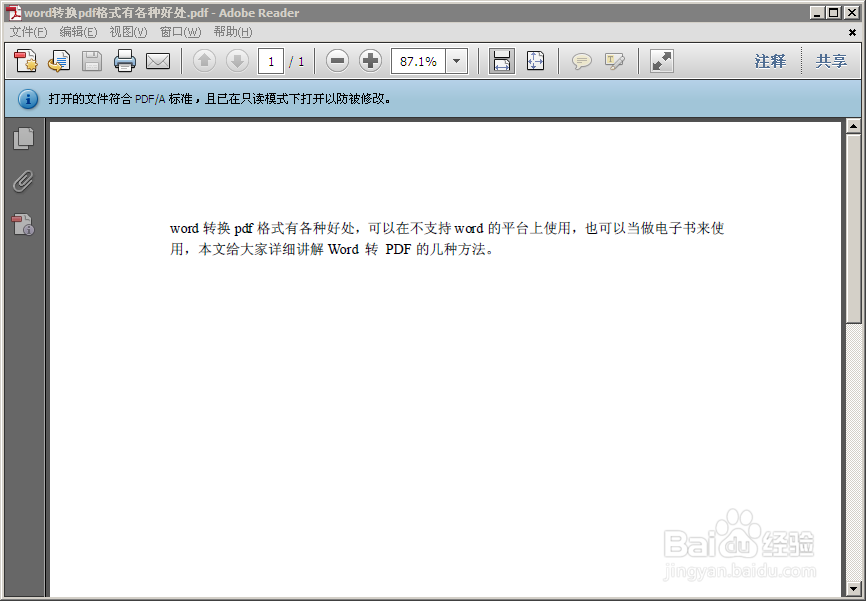
Task: Zoom in using the plus icon
Action: 369,61
